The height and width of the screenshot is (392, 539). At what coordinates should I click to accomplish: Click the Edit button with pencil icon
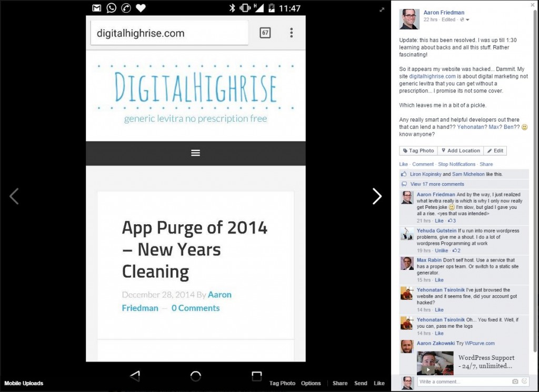[495, 150]
